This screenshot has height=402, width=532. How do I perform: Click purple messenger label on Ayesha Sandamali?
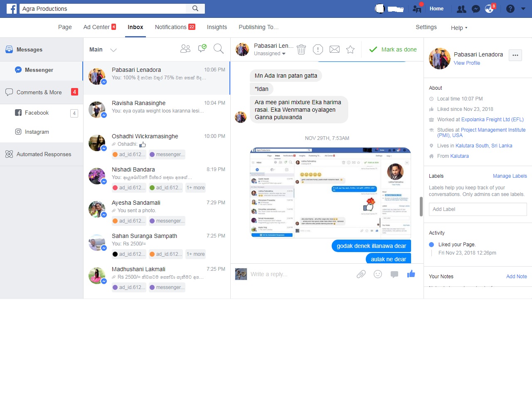(167, 221)
